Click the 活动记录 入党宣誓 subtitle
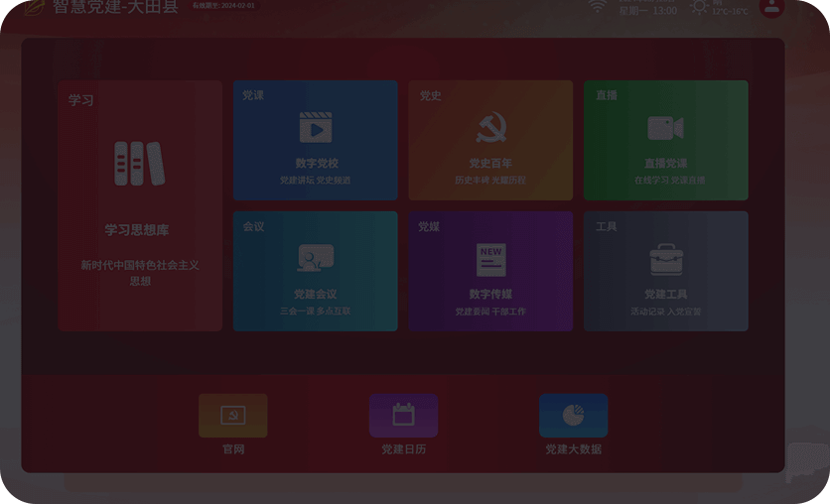Screen dimensions: 830x504 click(665, 312)
